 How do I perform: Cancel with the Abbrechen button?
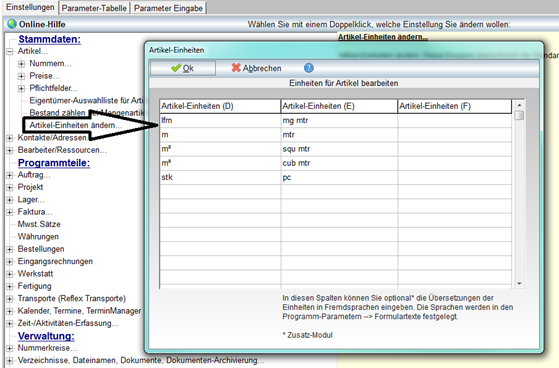tap(256, 68)
